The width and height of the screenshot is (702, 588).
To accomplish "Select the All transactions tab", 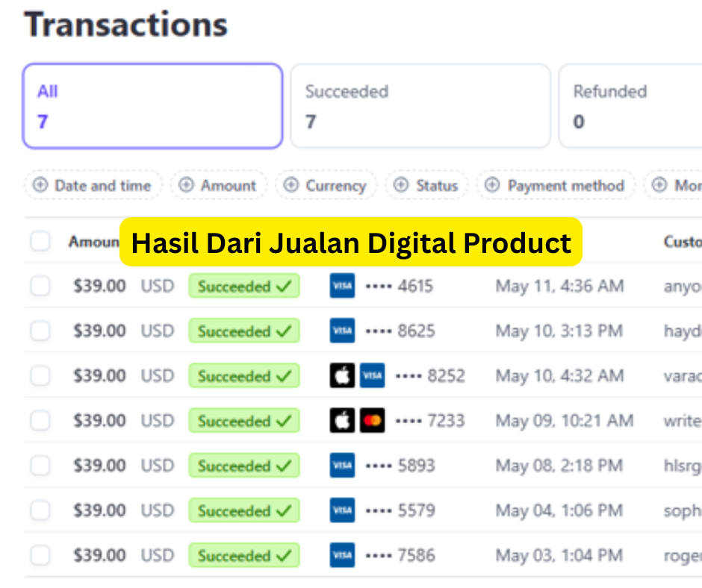I will pos(152,106).
